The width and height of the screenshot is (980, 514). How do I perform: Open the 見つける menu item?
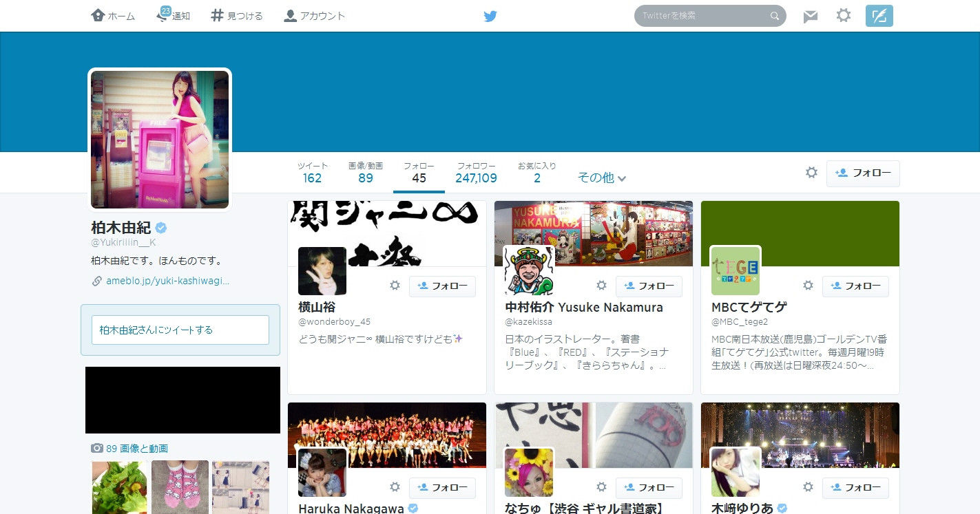coord(236,15)
